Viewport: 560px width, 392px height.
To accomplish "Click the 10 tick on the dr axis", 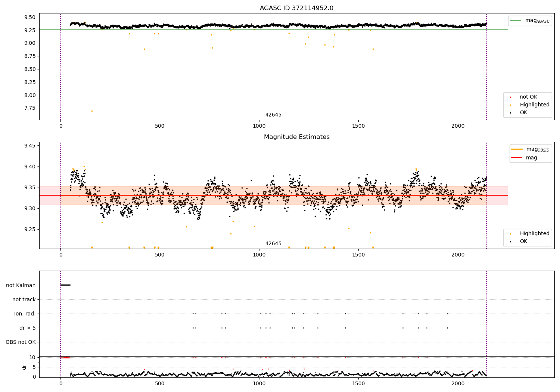I will 32,357.
